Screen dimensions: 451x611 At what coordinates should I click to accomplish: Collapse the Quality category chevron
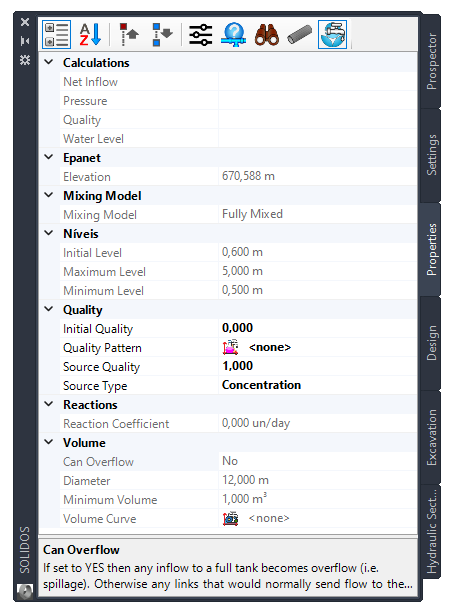click(49, 309)
